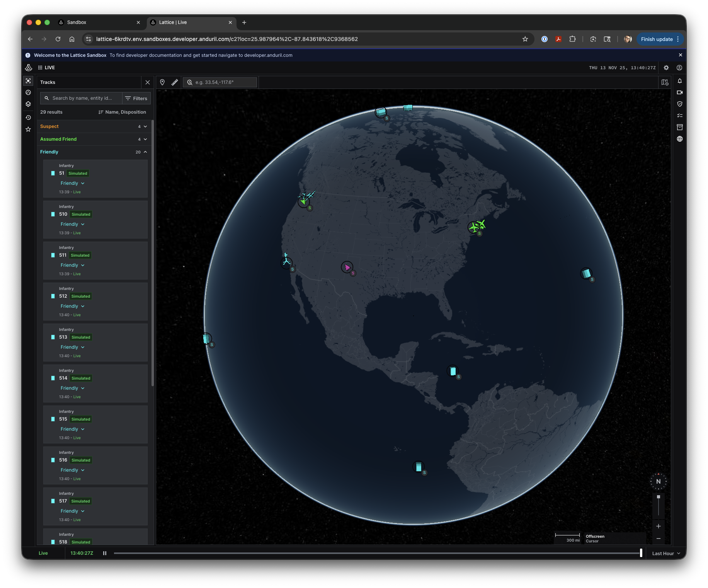Click the compass North indicator
The height and width of the screenshot is (588, 708).
click(x=659, y=482)
